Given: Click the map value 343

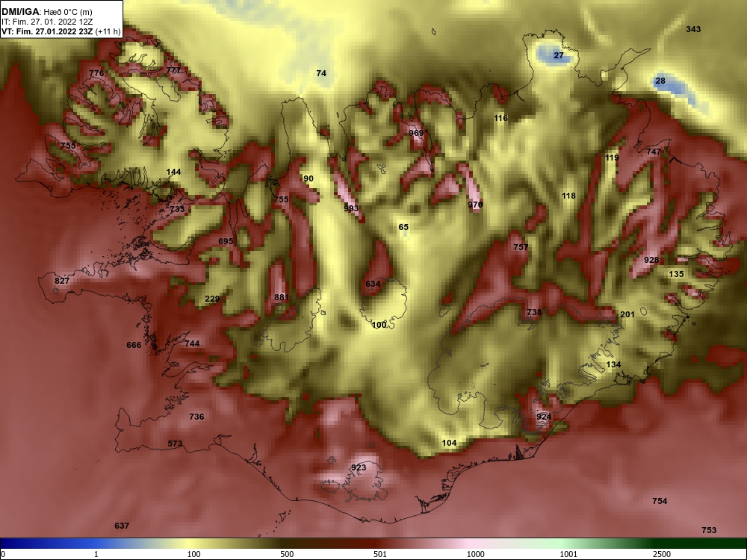Looking at the screenshot, I should click(693, 29).
